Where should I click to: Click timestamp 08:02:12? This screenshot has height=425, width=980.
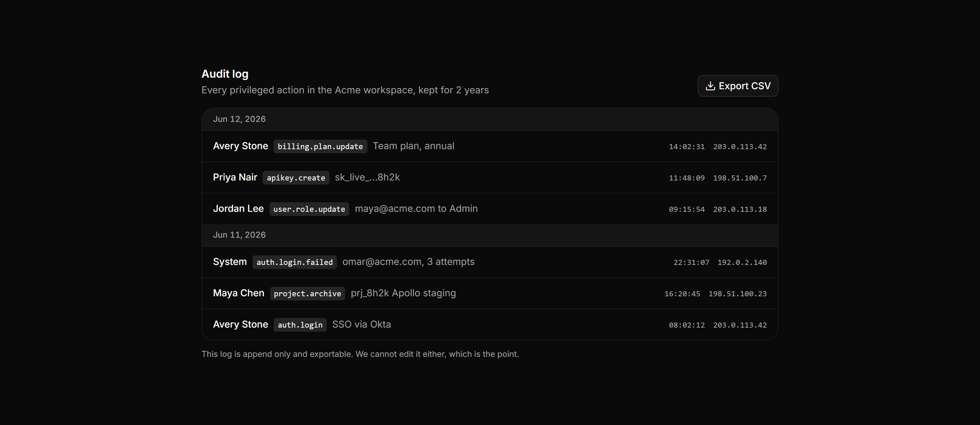687,325
